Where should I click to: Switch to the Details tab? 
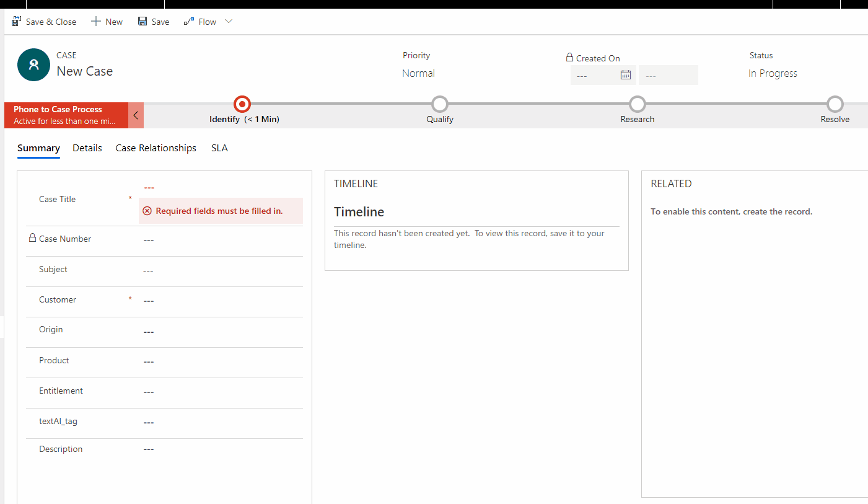pos(87,148)
